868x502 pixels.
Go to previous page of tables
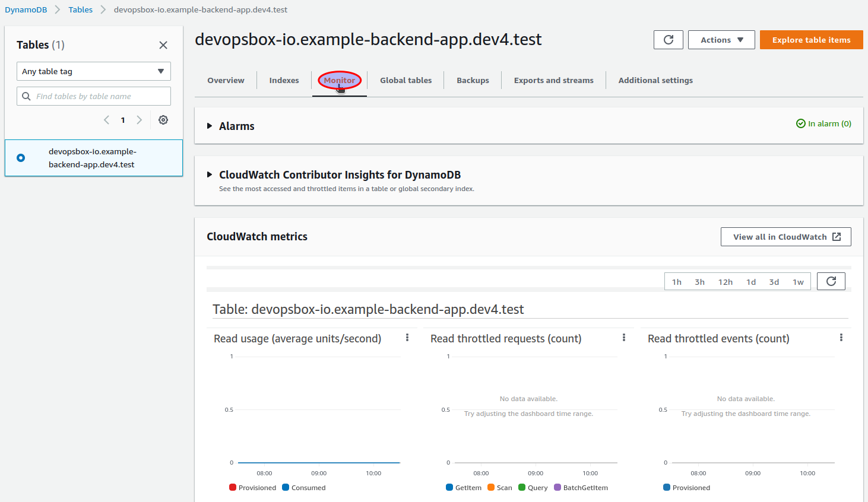tap(106, 120)
